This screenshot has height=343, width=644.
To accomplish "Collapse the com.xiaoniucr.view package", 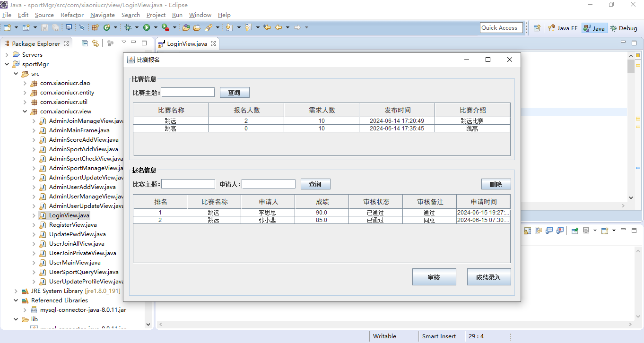I will 25,111.
